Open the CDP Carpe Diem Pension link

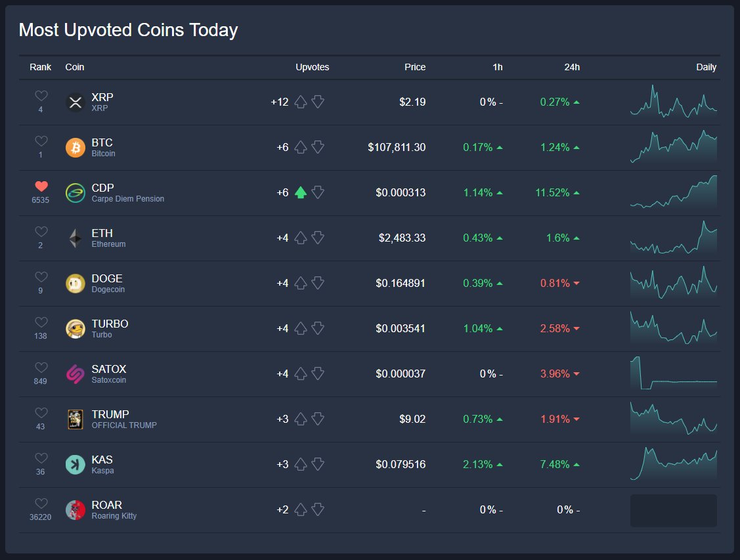(x=128, y=192)
